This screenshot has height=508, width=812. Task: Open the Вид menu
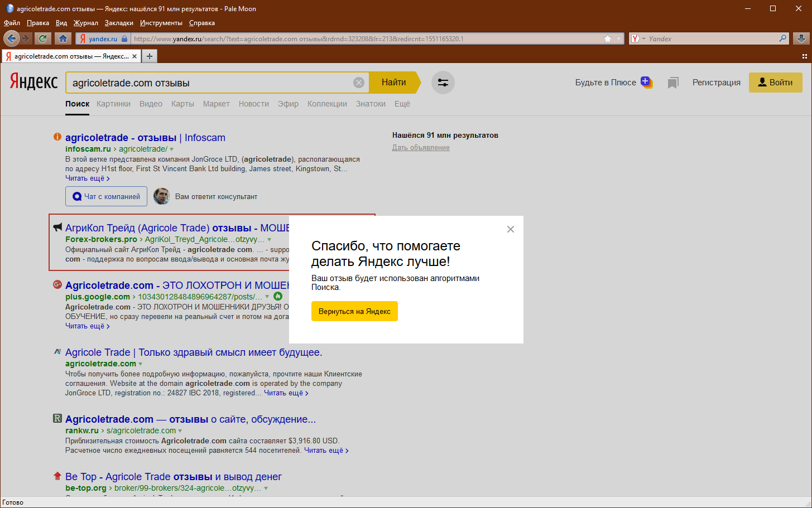[61, 23]
